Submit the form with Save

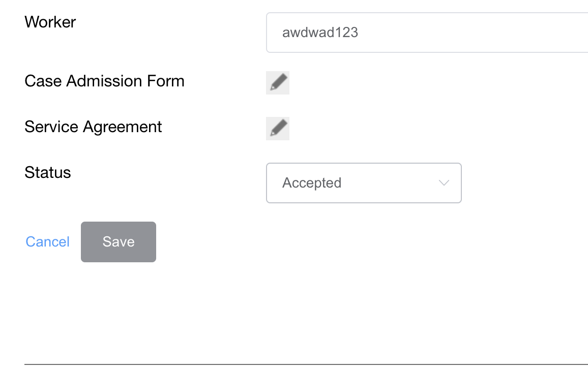119,242
